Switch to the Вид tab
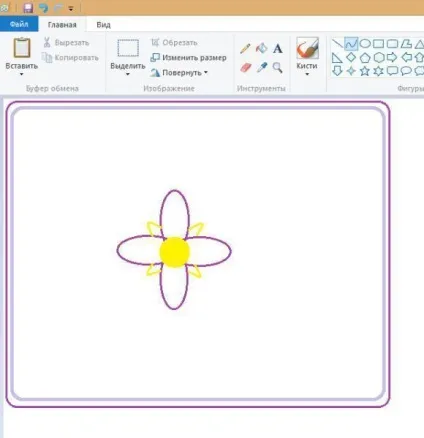The width and height of the screenshot is (424, 438). point(103,25)
